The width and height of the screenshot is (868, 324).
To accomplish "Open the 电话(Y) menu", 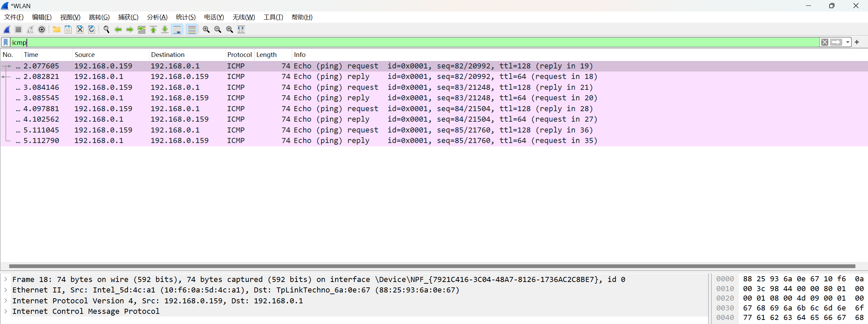I will point(214,17).
